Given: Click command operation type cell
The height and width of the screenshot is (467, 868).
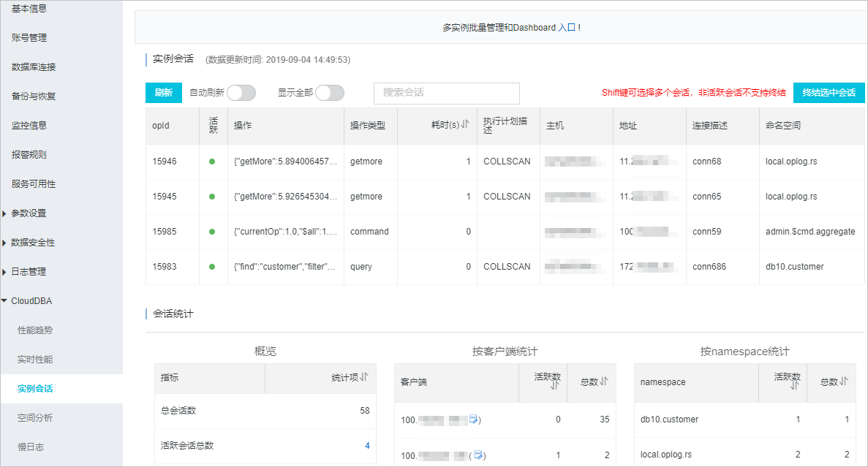Looking at the screenshot, I should pos(369,232).
